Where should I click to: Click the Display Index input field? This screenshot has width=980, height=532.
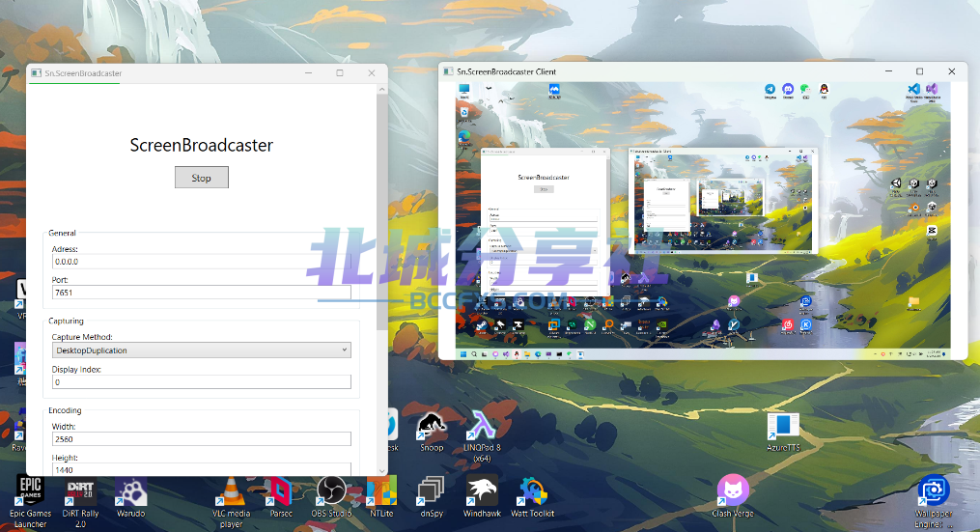[x=201, y=381]
